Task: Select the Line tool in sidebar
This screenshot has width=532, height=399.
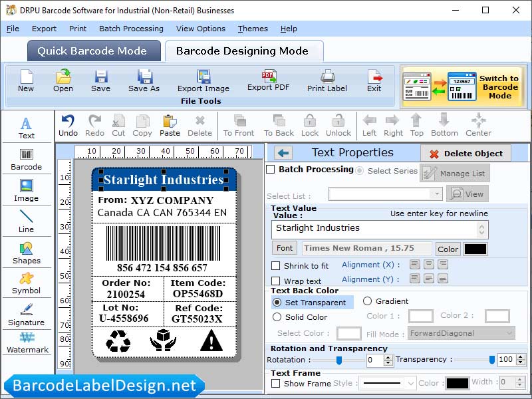Action: pos(27,221)
